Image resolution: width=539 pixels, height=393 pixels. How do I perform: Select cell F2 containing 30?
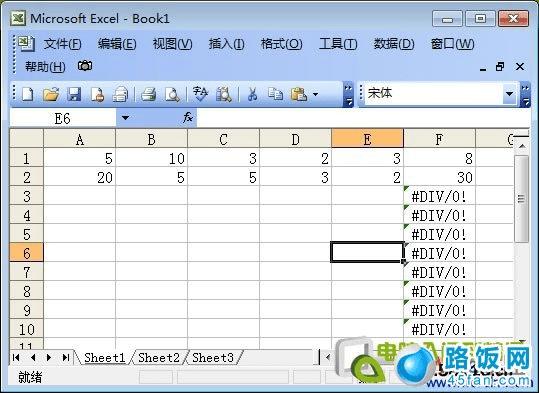[439, 177]
